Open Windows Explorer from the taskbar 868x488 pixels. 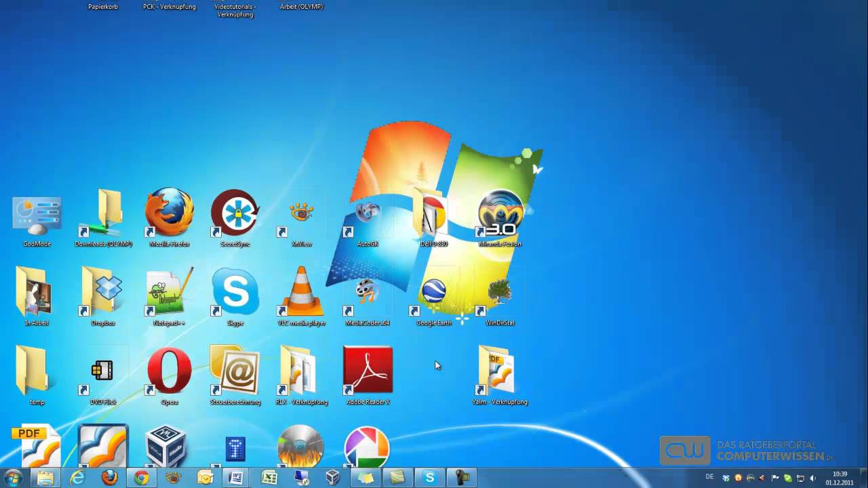pos(45,478)
